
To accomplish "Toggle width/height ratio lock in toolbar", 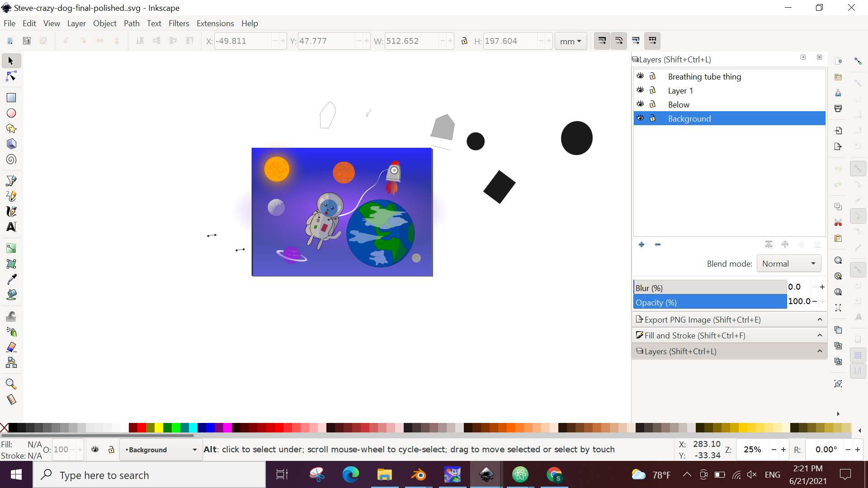I will pos(464,41).
